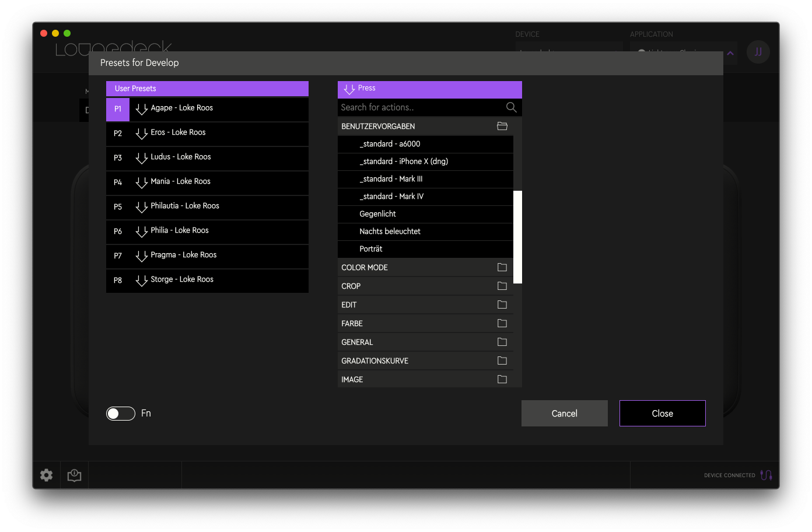Click the Ludus - Loke Roos label
Viewport: 812px width, 532px height.
point(181,157)
